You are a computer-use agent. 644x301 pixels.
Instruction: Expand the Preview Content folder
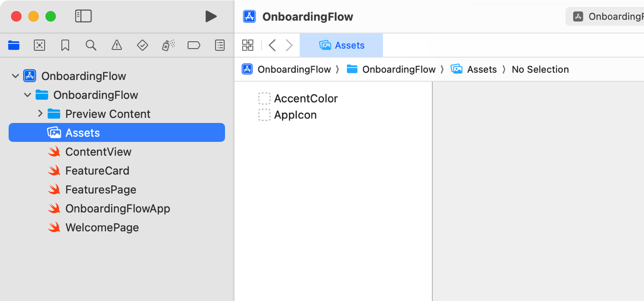(x=40, y=114)
